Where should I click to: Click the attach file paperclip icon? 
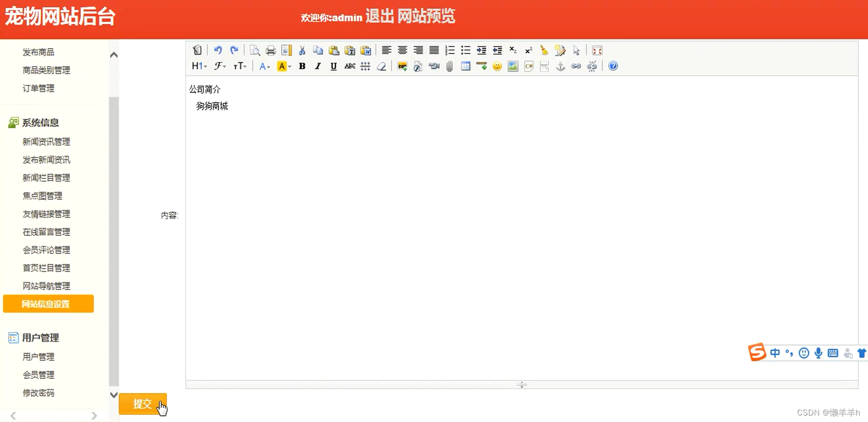450,66
